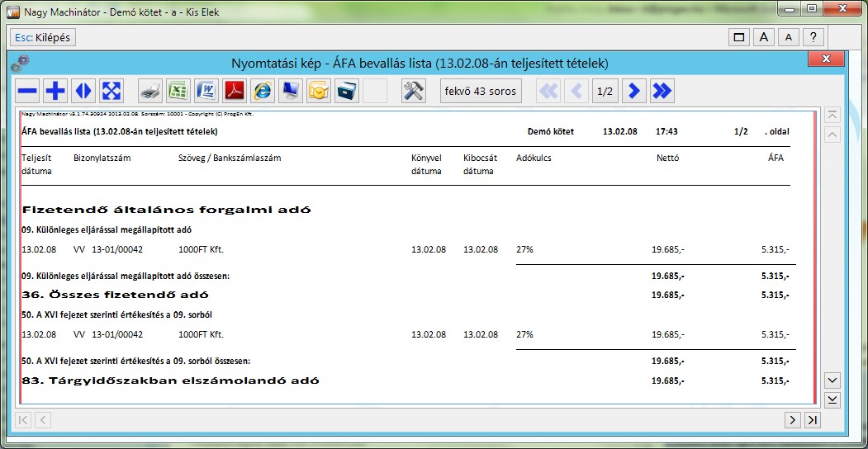Image resolution: width=868 pixels, height=449 pixels.
Task: Zoom in with the plus button
Action: point(55,91)
